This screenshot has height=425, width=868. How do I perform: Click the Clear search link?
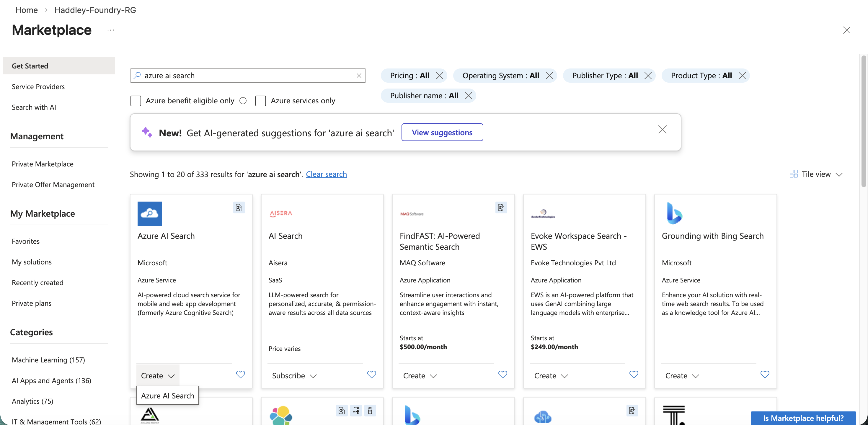click(x=326, y=174)
